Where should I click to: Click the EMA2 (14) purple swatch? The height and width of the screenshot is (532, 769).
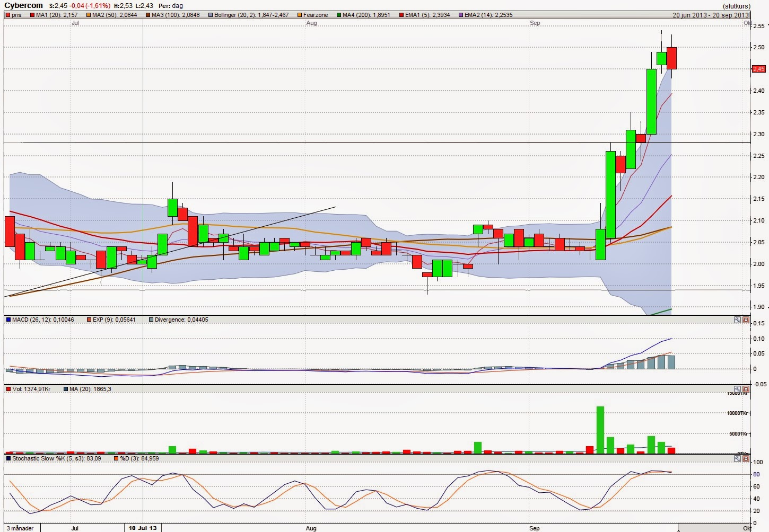tap(460, 15)
